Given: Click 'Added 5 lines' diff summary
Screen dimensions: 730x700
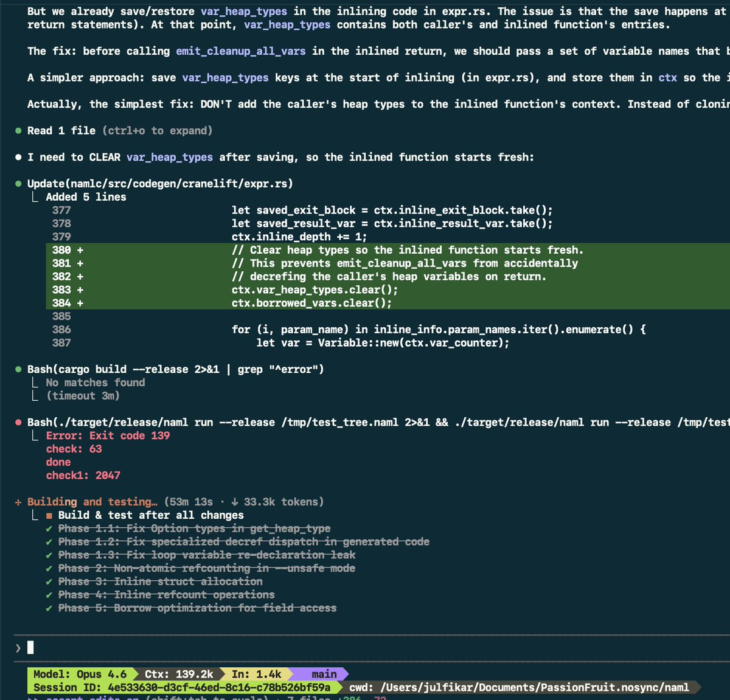Looking at the screenshot, I should (x=86, y=197).
